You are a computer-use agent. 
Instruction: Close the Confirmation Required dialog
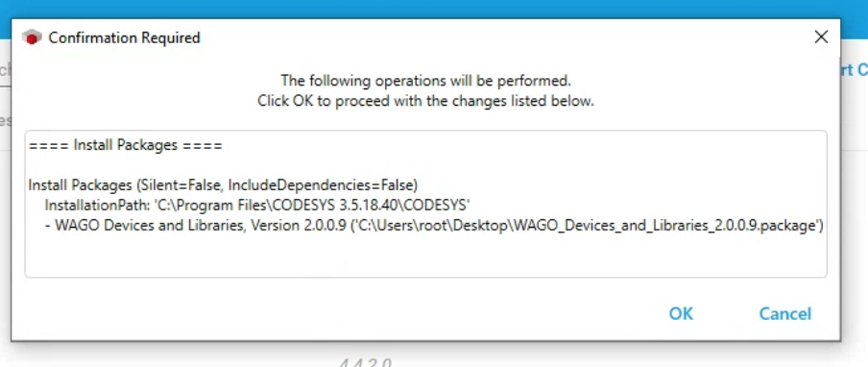pos(821,37)
